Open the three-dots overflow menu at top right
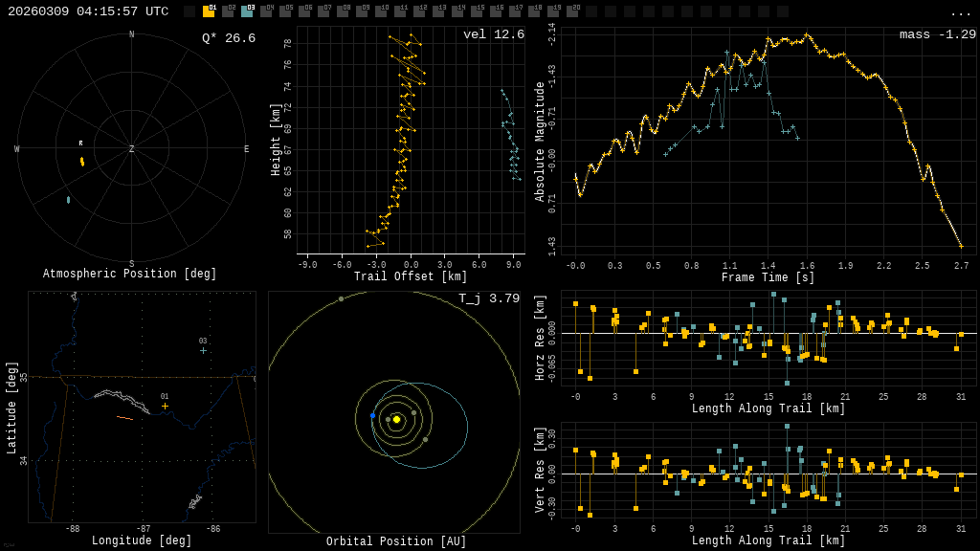 (960, 12)
